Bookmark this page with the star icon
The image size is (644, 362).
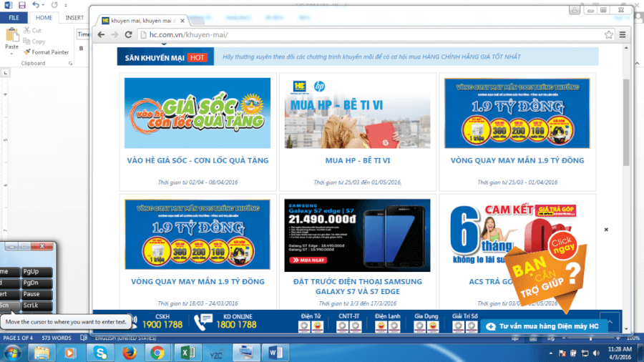pyautogui.click(x=608, y=34)
